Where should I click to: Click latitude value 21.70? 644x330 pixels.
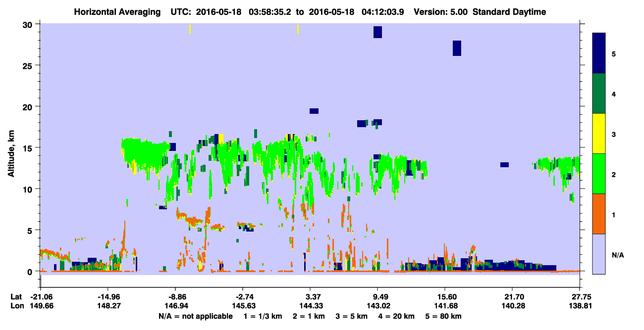point(512,297)
